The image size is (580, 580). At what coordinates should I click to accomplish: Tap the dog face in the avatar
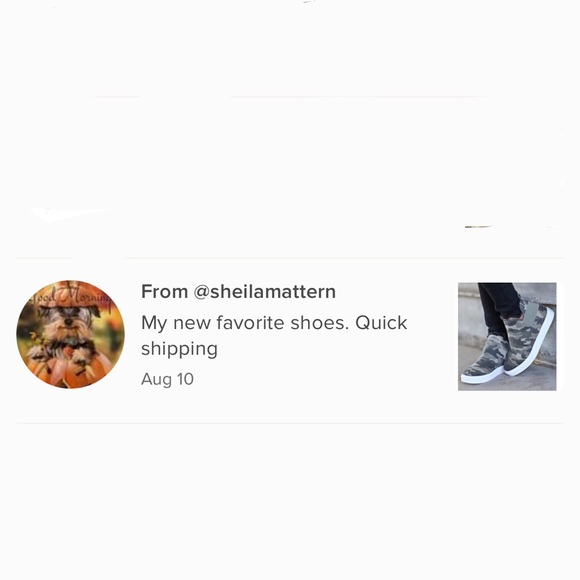(x=69, y=320)
